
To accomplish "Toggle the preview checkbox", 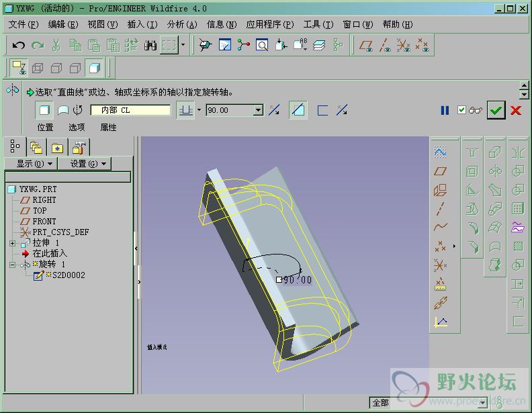I will 461,110.
